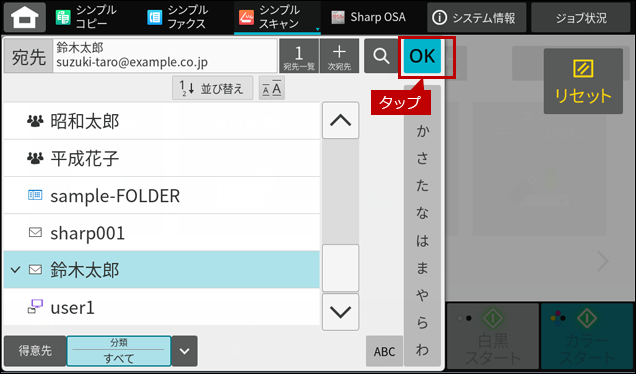Open destination list count button
The height and width of the screenshot is (374, 636).
299,56
